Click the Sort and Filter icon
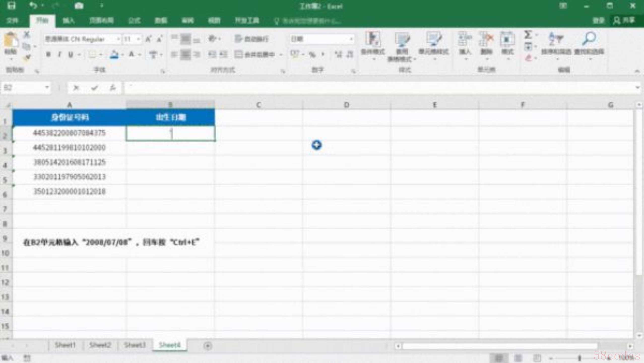The width and height of the screenshot is (644, 363). pos(556,39)
